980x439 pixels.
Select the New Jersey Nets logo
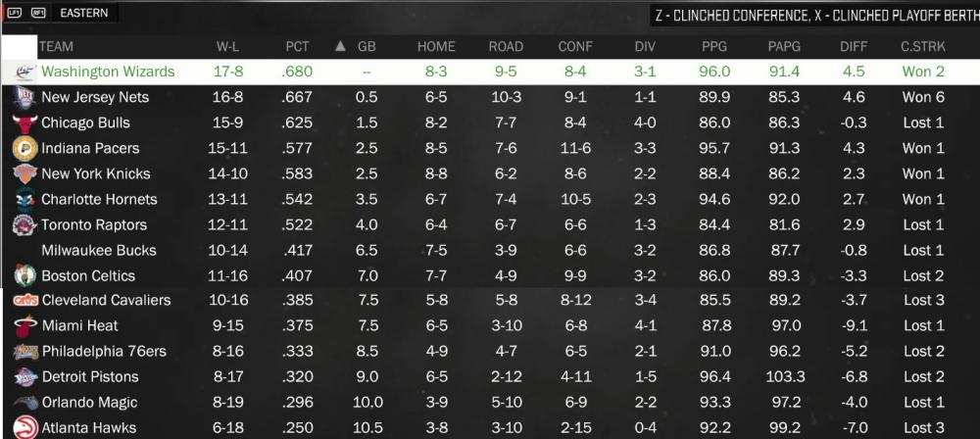pos(24,98)
